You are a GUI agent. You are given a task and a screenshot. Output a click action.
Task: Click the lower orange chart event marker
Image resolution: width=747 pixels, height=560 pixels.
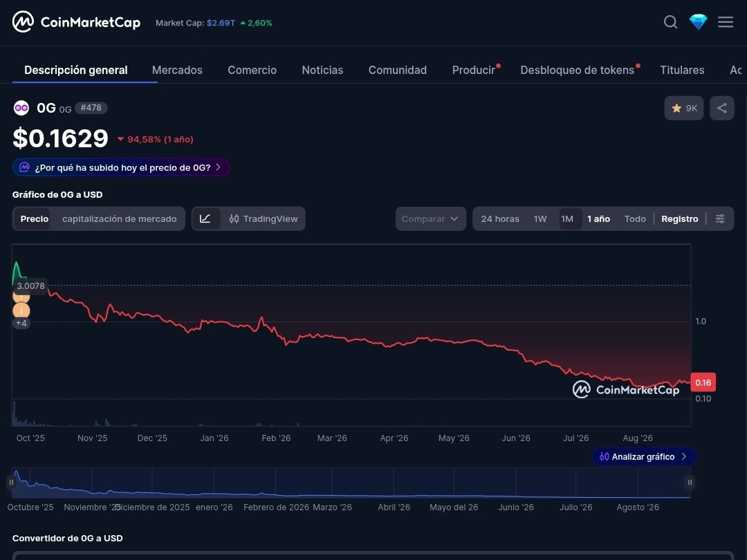21,310
